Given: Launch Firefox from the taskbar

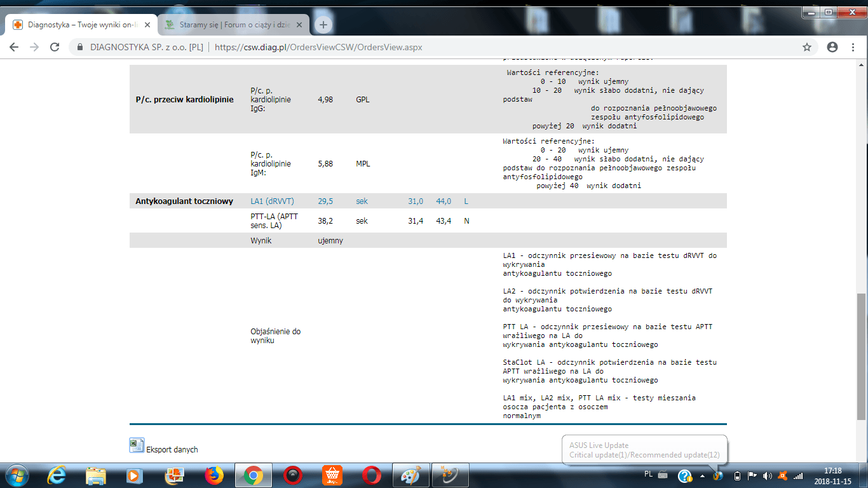Looking at the screenshot, I should coord(214,475).
